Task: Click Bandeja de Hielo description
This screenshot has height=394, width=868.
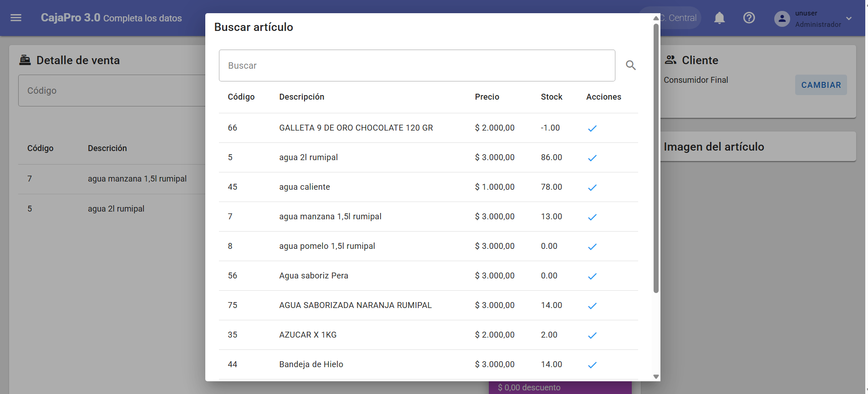Action: pyautogui.click(x=311, y=364)
